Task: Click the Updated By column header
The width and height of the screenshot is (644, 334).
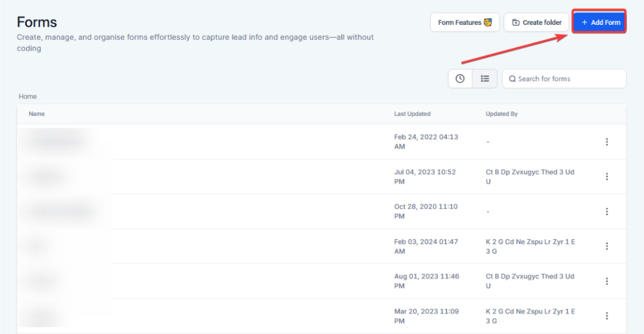Action: coord(502,114)
